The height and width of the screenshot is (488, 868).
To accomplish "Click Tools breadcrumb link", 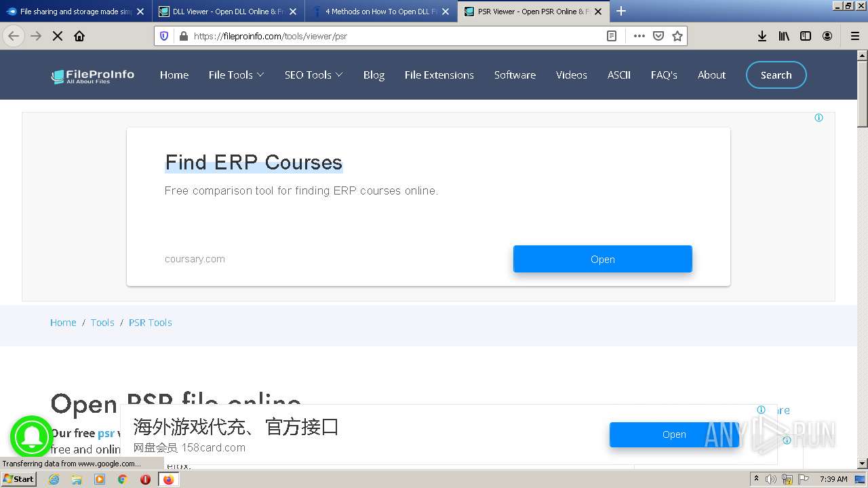I will [x=102, y=323].
